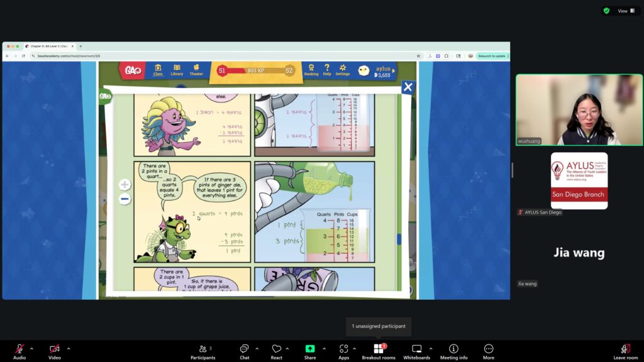Close the comic book popup
Viewport: 644px width, 362px height.
(408, 87)
